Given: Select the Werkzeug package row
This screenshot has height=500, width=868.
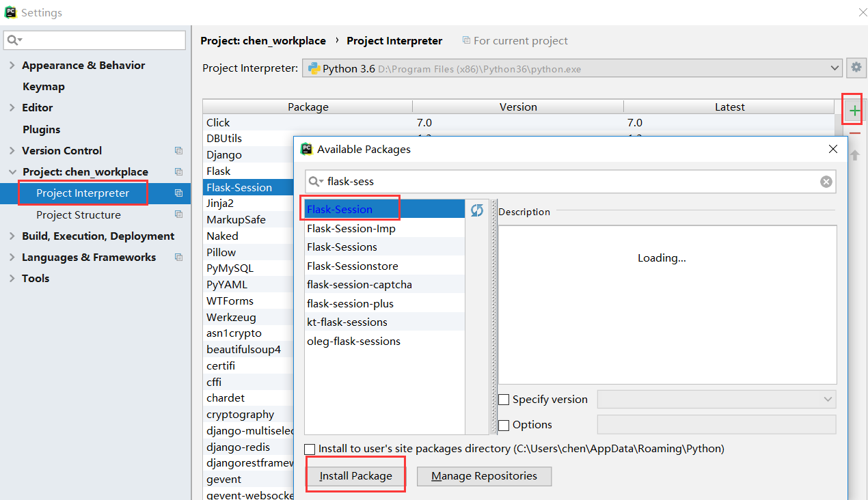Looking at the screenshot, I should coord(249,317).
